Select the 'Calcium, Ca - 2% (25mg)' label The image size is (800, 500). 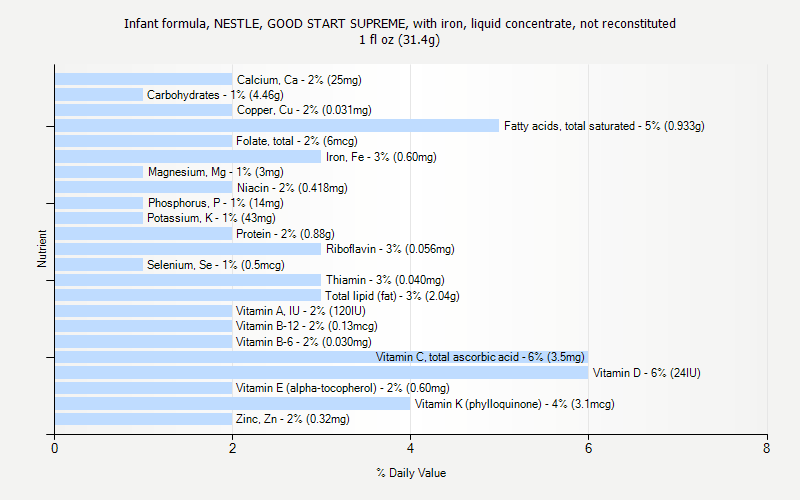(x=299, y=80)
